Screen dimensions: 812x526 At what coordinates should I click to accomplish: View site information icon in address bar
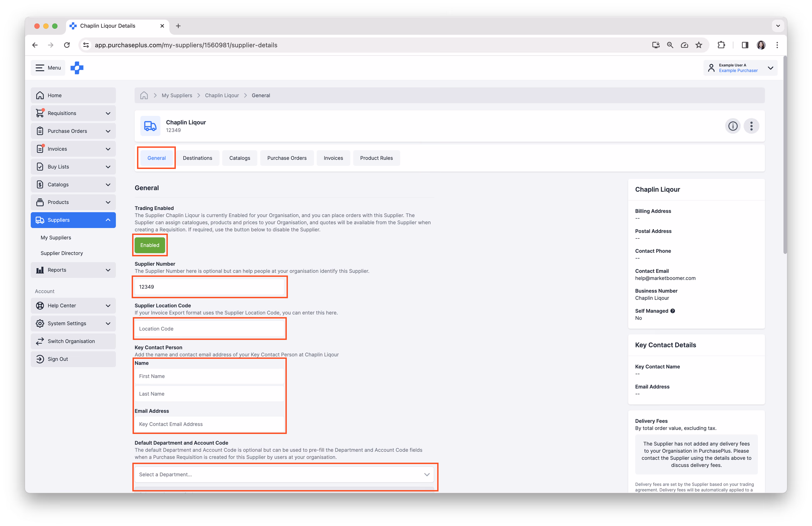(x=86, y=45)
